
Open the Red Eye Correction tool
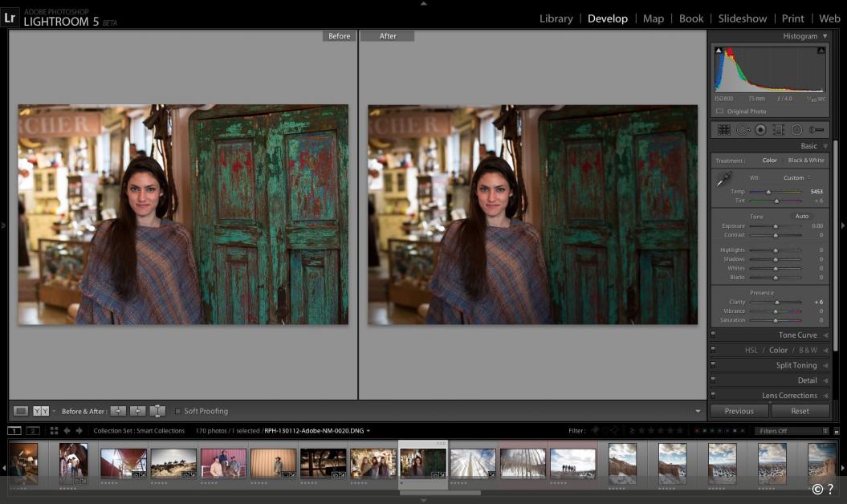[x=761, y=129]
